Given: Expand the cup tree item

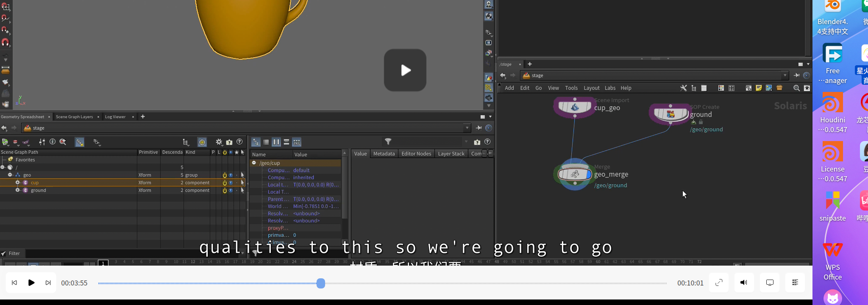Looking at the screenshot, I should coord(18,183).
